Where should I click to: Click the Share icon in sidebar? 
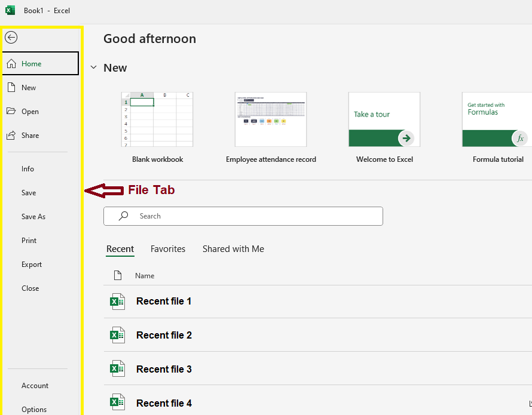click(x=11, y=136)
